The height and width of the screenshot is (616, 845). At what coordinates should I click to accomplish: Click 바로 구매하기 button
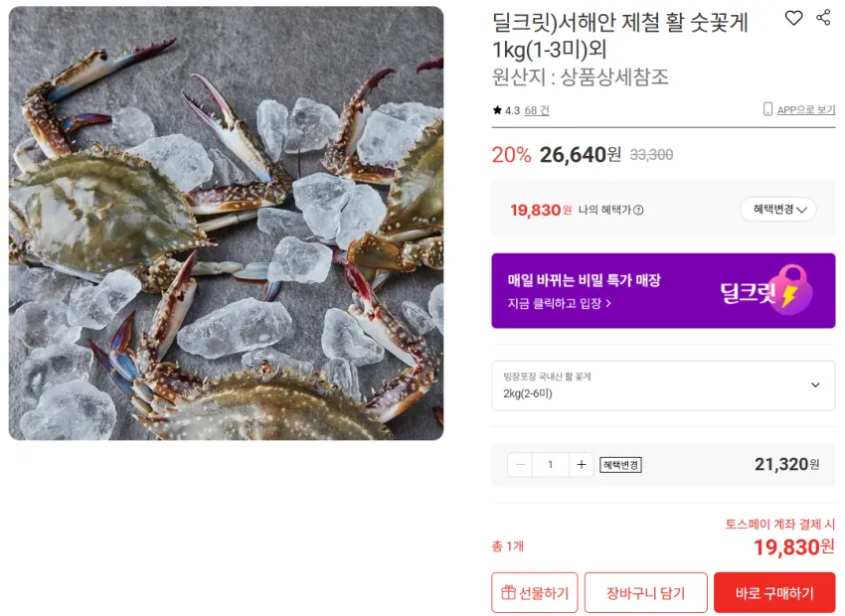click(x=774, y=592)
